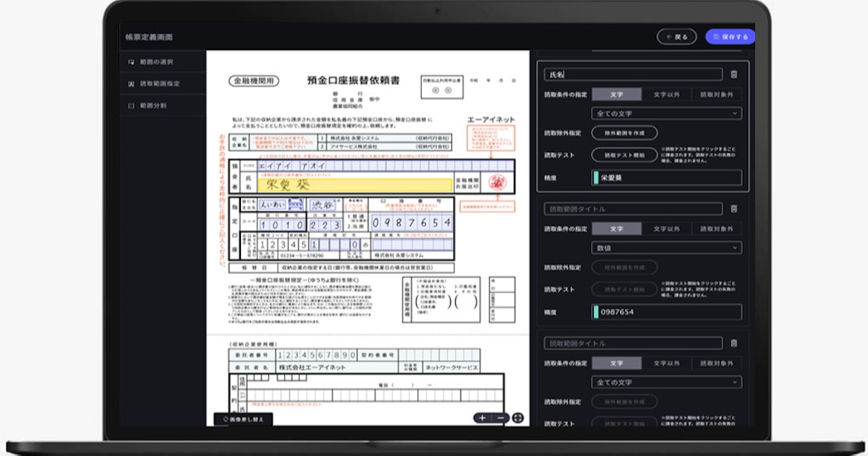Click the 読取範囲指定 sidebar icon

pyautogui.click(x=131, y=84)
